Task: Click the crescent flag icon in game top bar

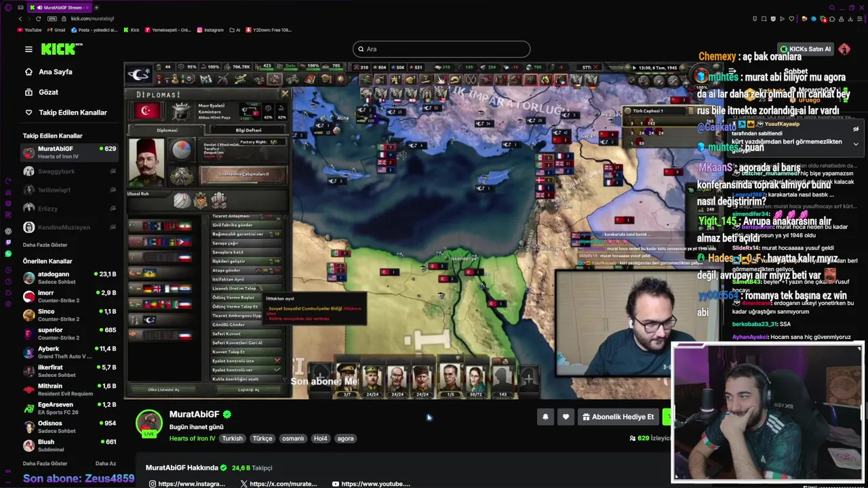Action: (138, 74)
